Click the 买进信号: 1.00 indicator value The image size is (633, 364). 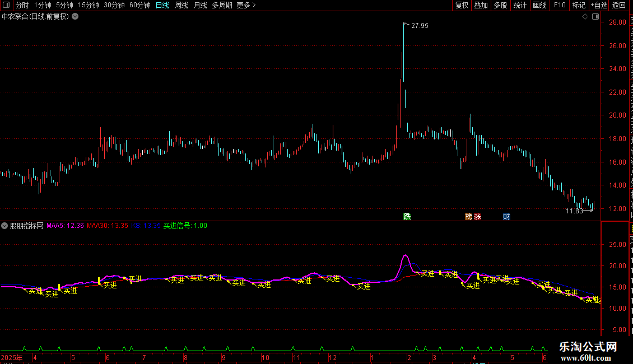click(x=185, y=226)
